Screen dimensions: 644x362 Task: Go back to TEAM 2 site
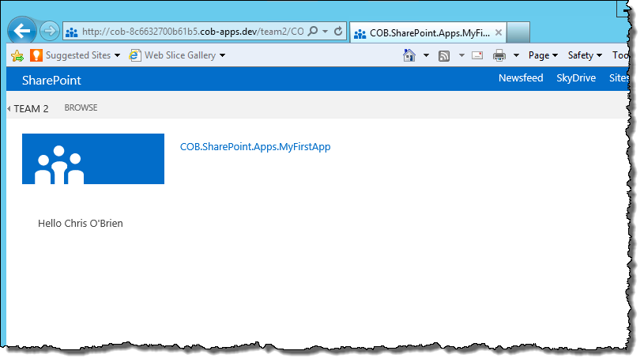click(x=32, y=109)
